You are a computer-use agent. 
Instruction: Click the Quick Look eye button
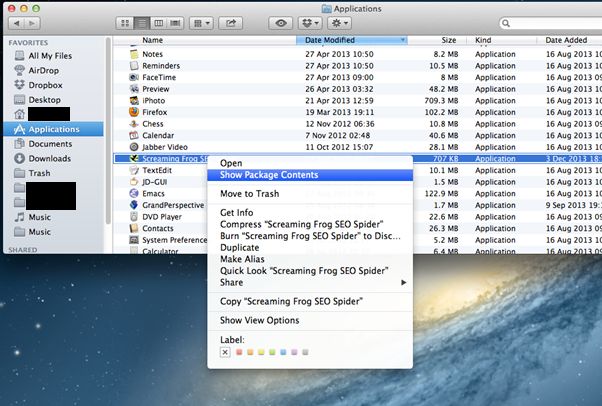pos(281,23)
